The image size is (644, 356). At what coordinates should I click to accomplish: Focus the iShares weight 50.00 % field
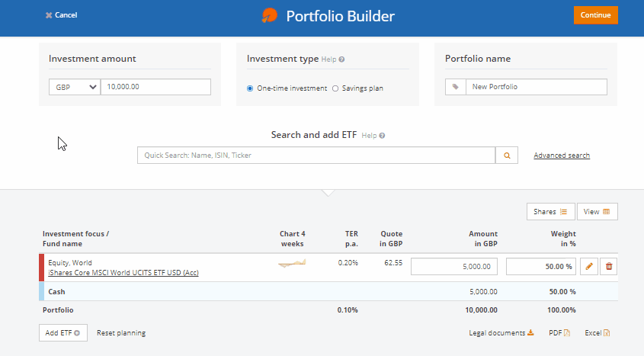click(x=541, y=267)
